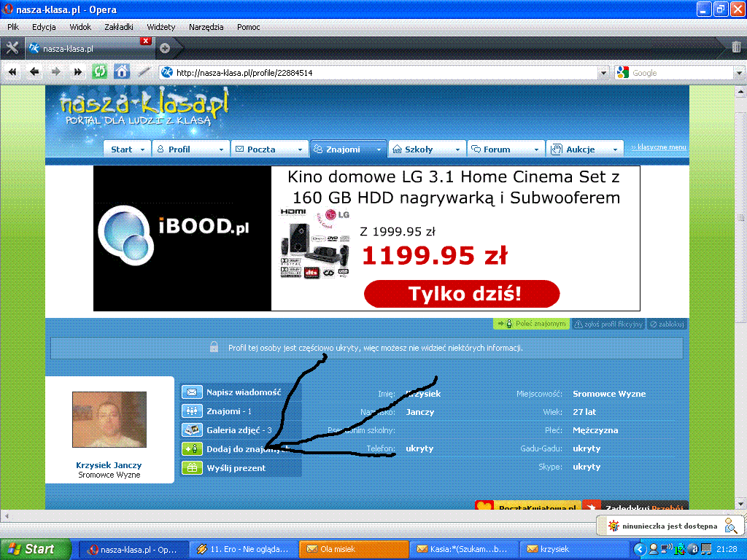
Task: Switch to krzysiek taskbar window
Action: click(574, 549)
